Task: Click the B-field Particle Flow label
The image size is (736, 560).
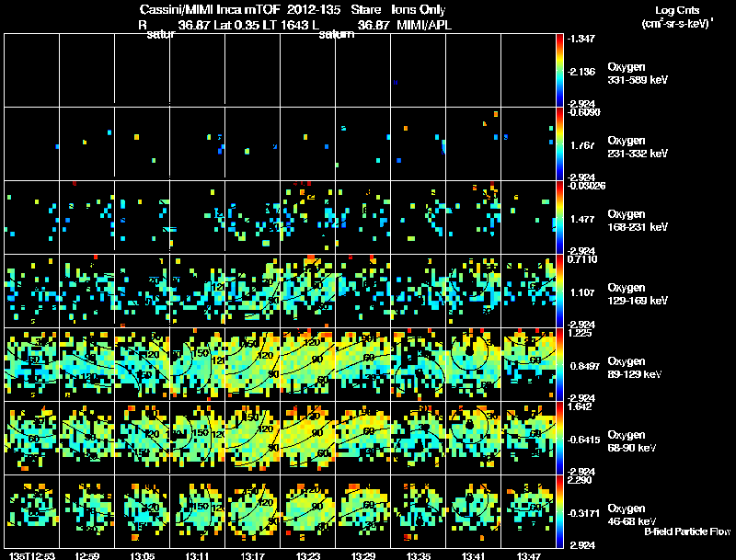Action: coord(687,531)
